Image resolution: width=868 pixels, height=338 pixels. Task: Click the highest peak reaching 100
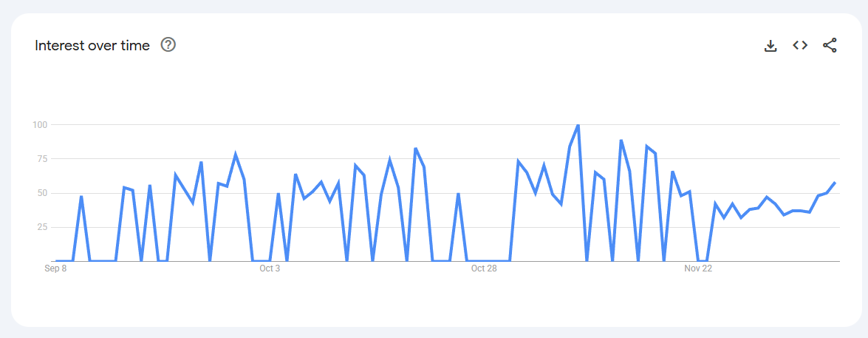[578, 125]
